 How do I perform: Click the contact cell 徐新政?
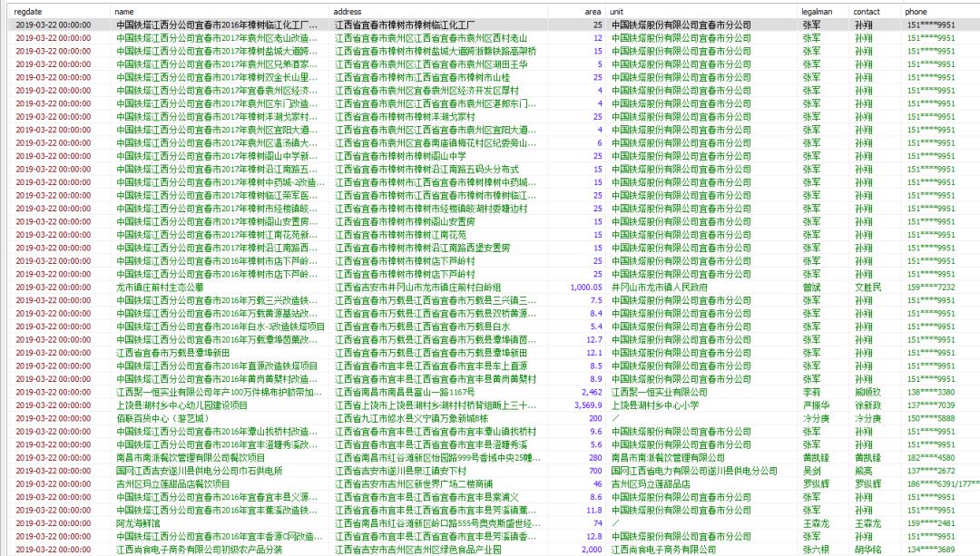[x=868, y=405]
